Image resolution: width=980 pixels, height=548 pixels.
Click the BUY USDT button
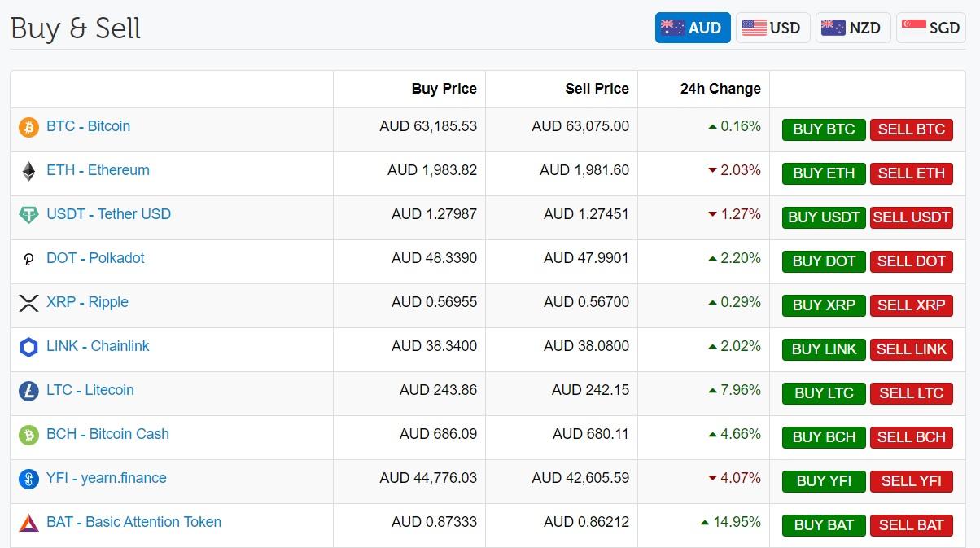point(824,217)
